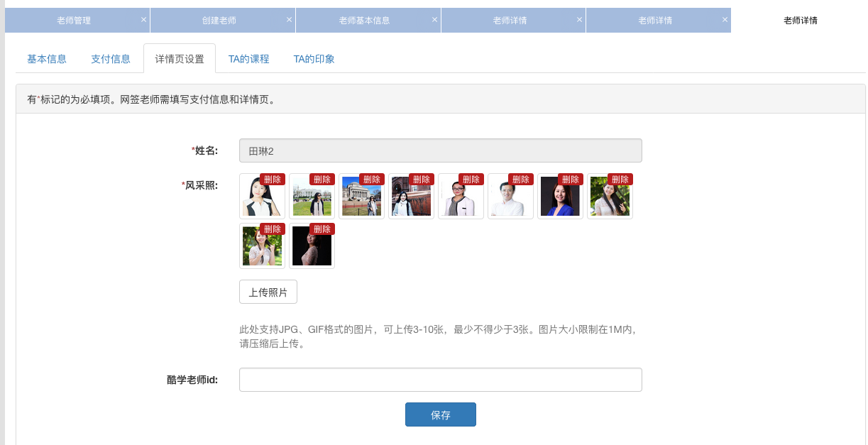The width and height of the screenshot is (868, 445).
Task: Close the 创建老师 tab
Action: (289, 20)
